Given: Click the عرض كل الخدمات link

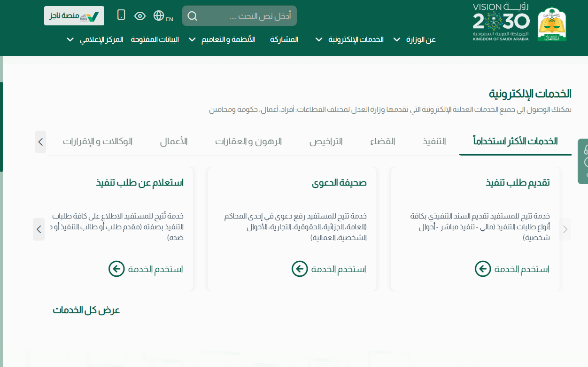Looking at the screenshot, I should click(86, 310).
